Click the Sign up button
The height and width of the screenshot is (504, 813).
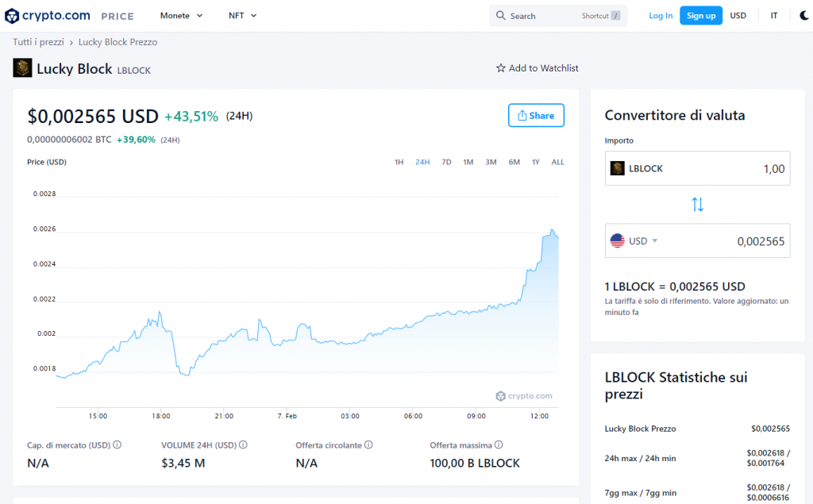[x=701, y=16]
